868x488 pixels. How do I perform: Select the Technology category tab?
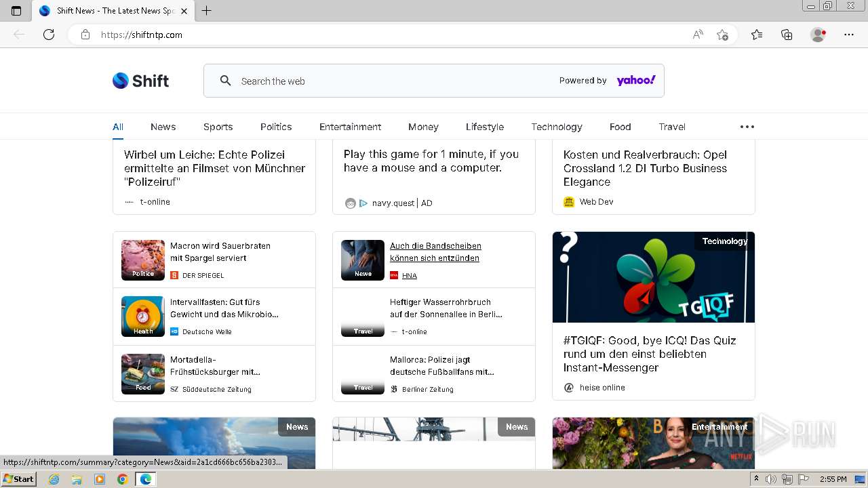click(x=557, y=127)
